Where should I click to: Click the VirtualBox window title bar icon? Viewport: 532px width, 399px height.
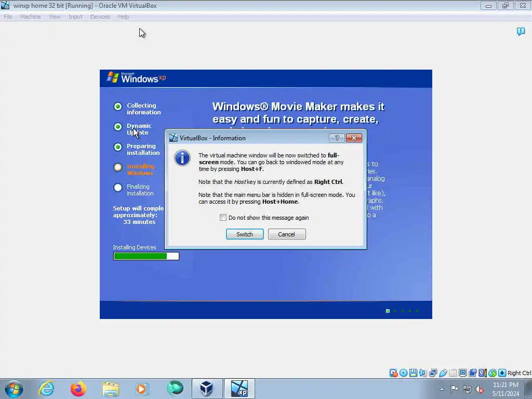pos(5,5)
